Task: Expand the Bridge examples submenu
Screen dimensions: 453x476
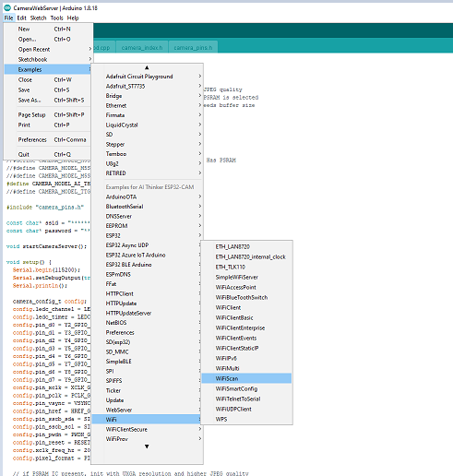Action: pos(148,96)
